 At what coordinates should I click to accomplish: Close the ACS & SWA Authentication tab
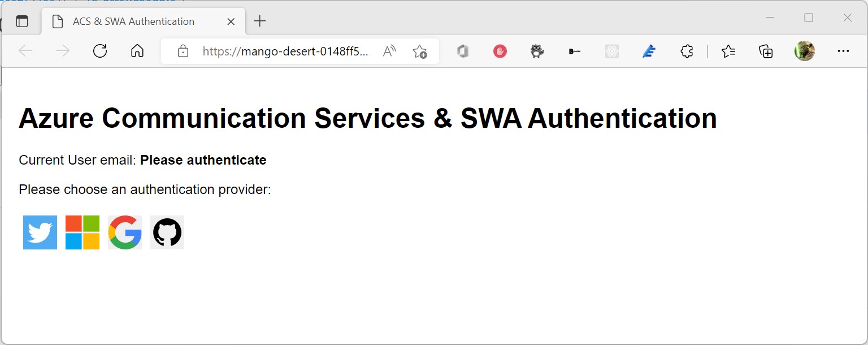231,21
